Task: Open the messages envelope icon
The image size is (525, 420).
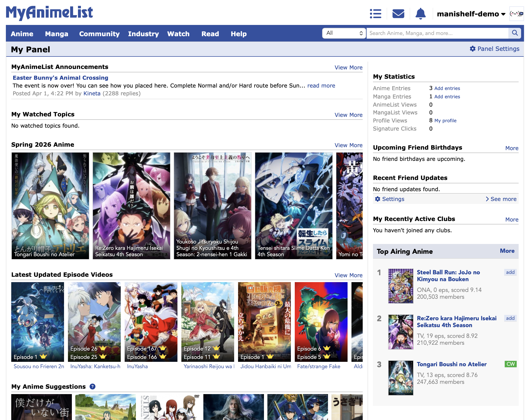Action: (398, 14)
